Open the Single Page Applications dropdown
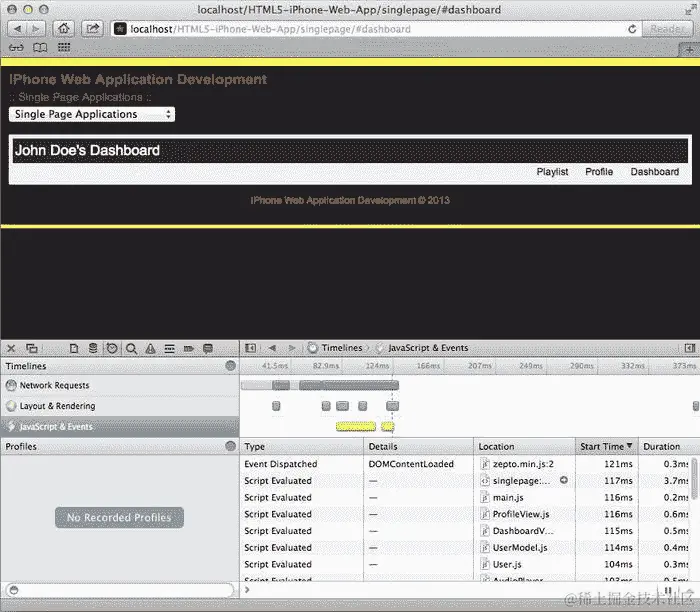The width and height of the screenshot is (700, 612). click(92, 114)
